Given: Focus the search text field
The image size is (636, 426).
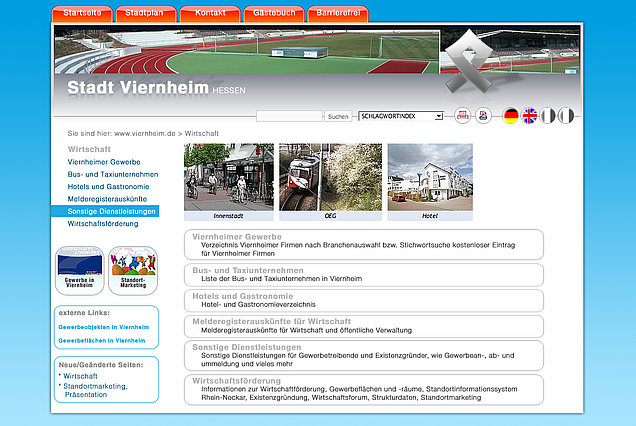Looking at the screenshot, I should coord(289,116).
